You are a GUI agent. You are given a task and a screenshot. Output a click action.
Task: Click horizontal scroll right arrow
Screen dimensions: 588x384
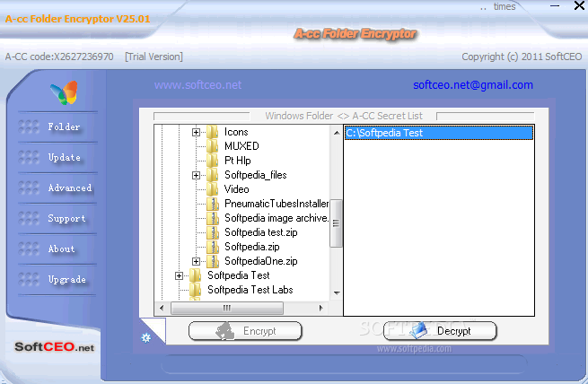(321, 308)
